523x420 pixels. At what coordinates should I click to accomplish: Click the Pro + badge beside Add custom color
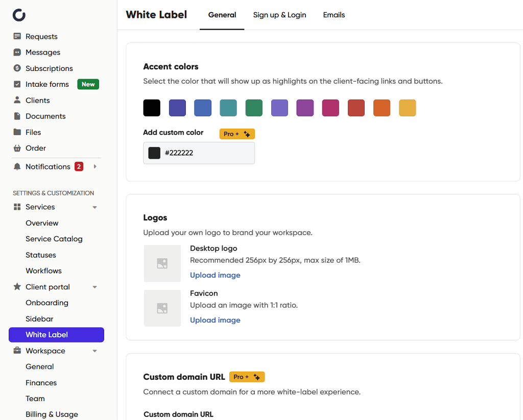point(237,134)
